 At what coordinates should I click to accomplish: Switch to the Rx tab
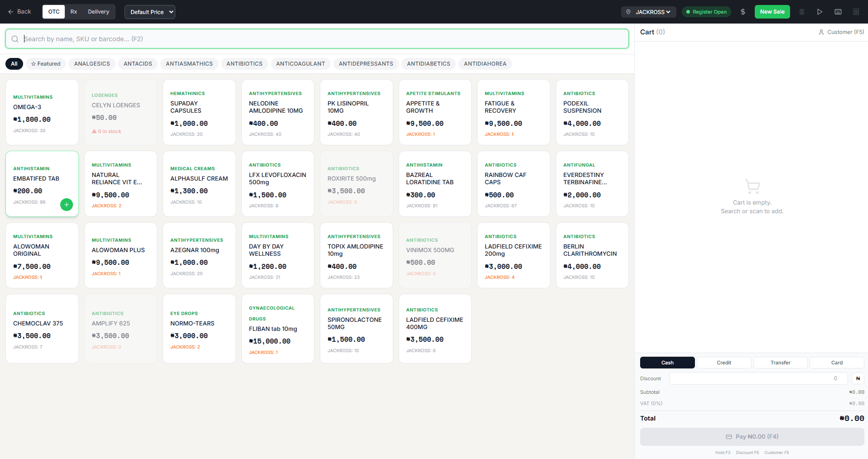coord(74,12)
